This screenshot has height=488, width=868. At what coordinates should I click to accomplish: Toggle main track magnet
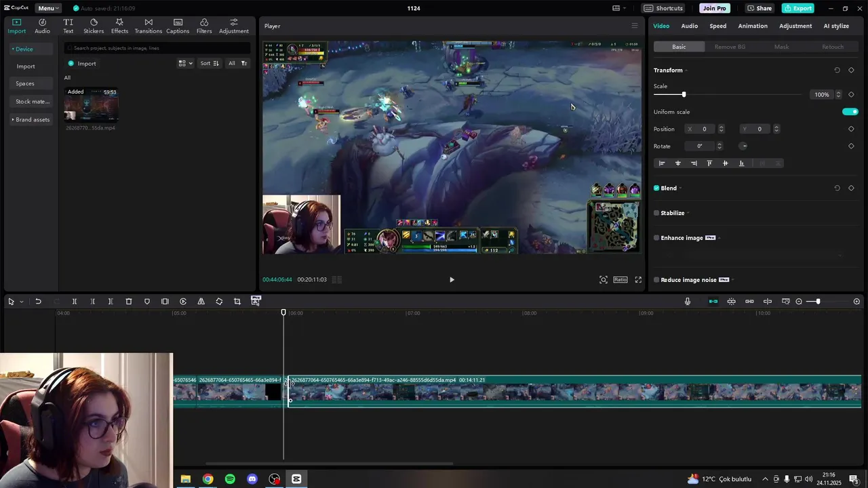tap(713, 302)
